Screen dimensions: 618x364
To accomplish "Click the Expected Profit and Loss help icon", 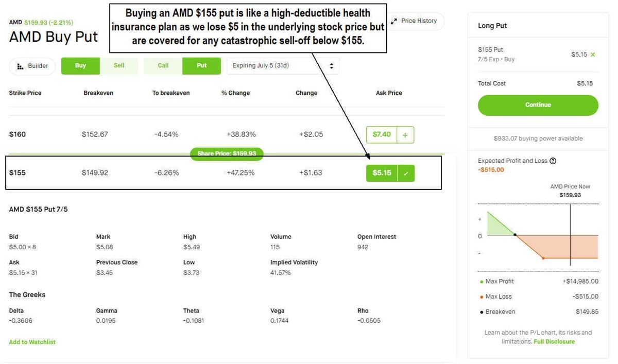I will point(553,161).
